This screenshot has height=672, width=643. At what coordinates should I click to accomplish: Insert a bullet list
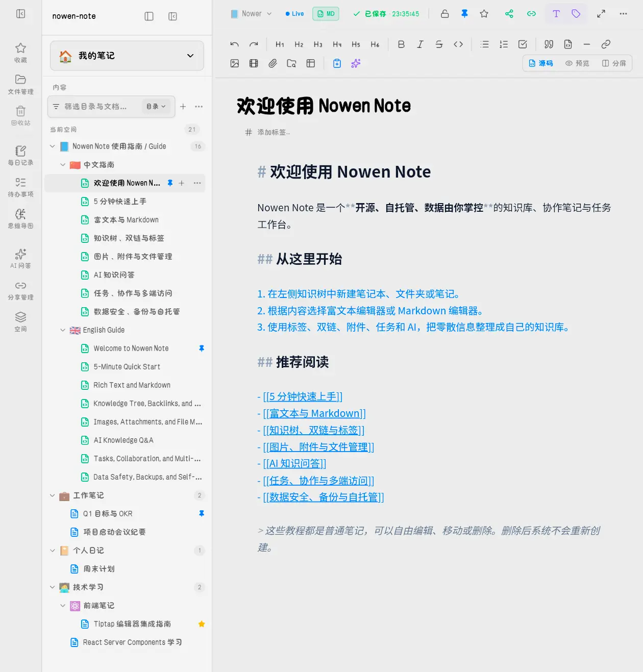(x=485, y=44)
